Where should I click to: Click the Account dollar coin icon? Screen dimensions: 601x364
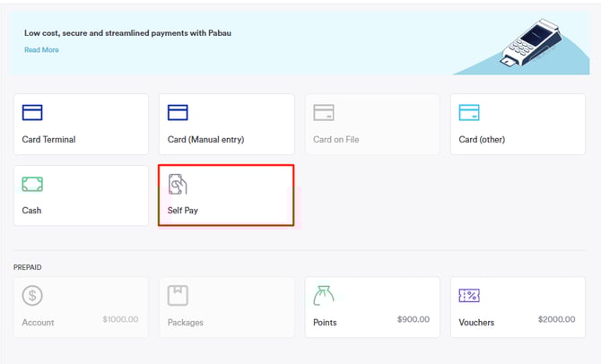pyautogui.click(x=32, y=295)
